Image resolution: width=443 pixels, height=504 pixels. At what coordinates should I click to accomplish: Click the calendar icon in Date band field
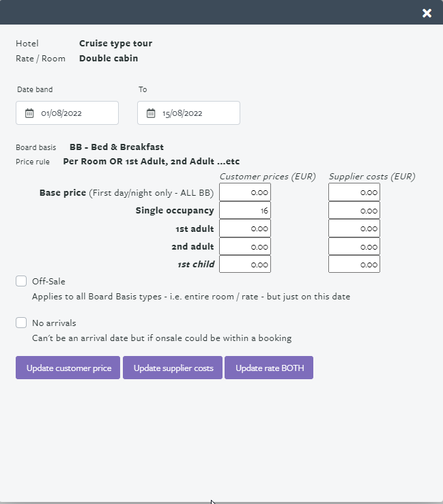[x=29, y=113]
